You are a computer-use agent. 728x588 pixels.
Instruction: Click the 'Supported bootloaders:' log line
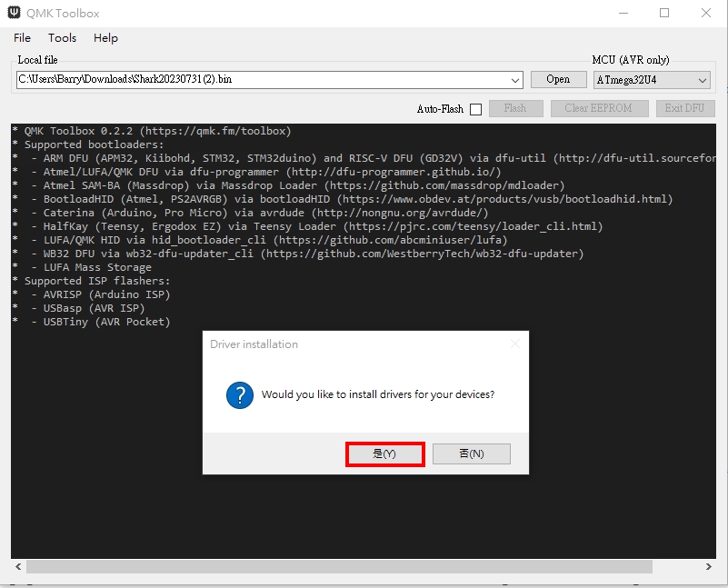pyautogui.click(x=88, y=145)
